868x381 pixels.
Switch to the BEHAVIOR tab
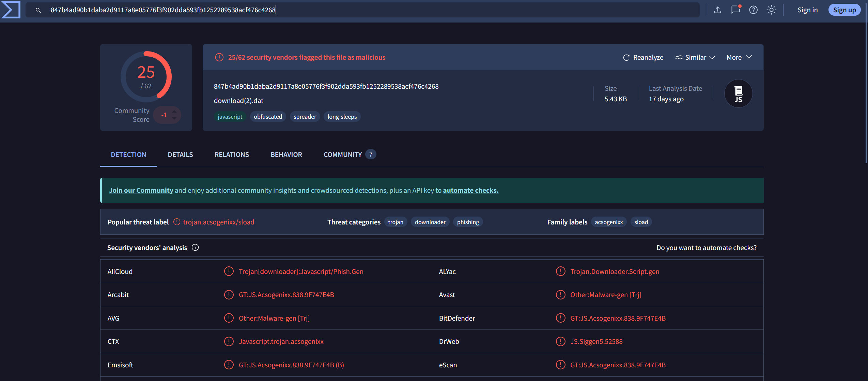pyautogui.click(x=286, y=154)
